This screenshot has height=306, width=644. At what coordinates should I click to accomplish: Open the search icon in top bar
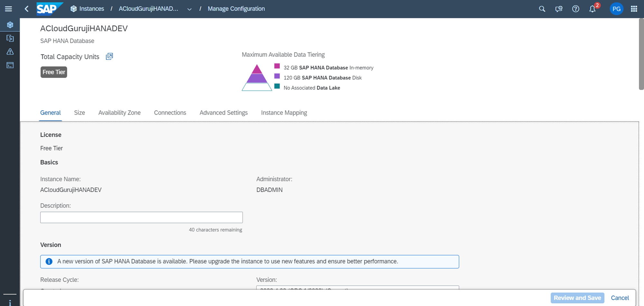tap(542, 9)
